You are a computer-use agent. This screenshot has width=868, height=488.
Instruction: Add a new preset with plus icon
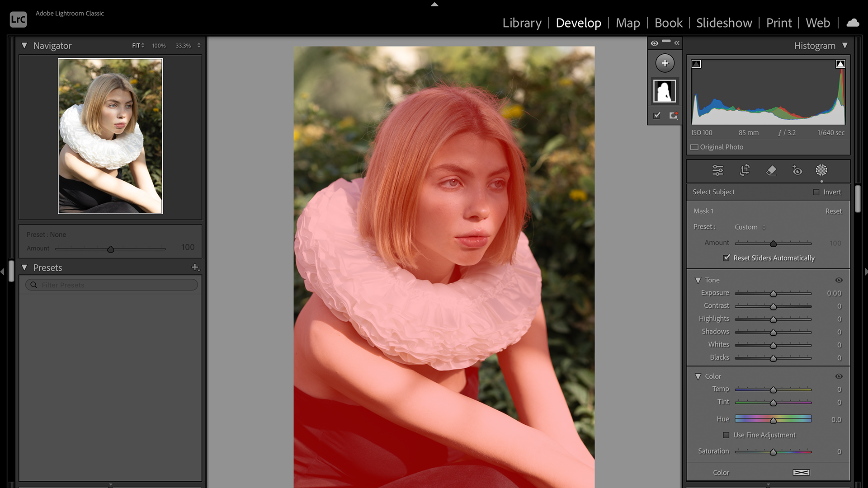point(195,267)
